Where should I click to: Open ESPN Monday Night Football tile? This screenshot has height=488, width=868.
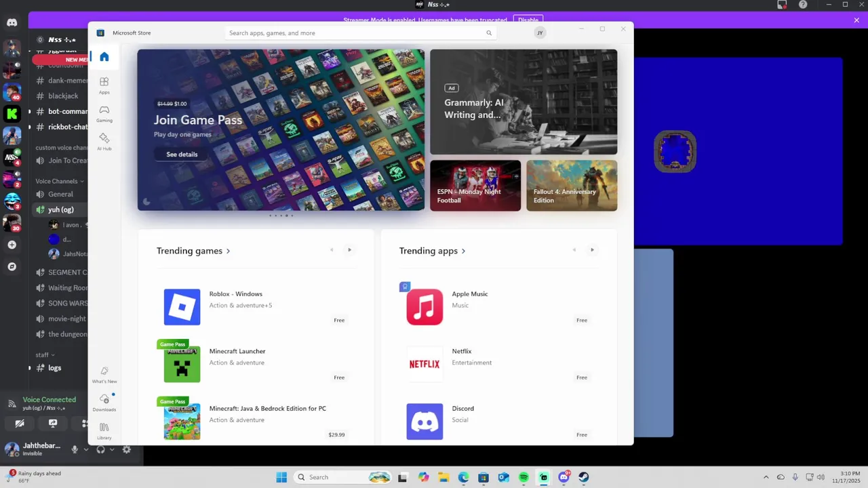[475, 186]
